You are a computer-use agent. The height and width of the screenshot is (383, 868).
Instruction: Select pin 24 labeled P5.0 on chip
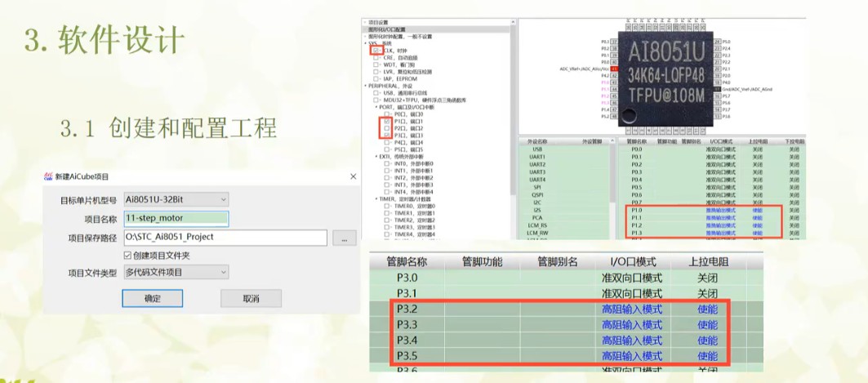coord(718,42)
